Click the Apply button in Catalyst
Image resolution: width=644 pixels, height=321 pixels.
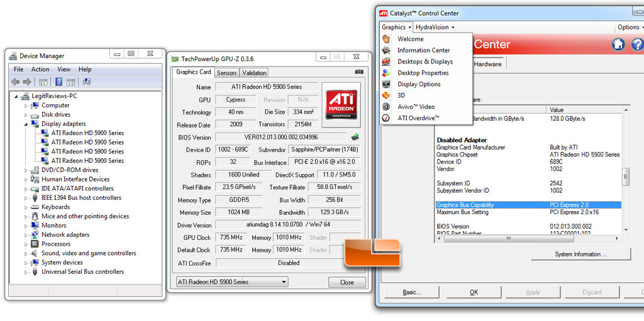533,292
